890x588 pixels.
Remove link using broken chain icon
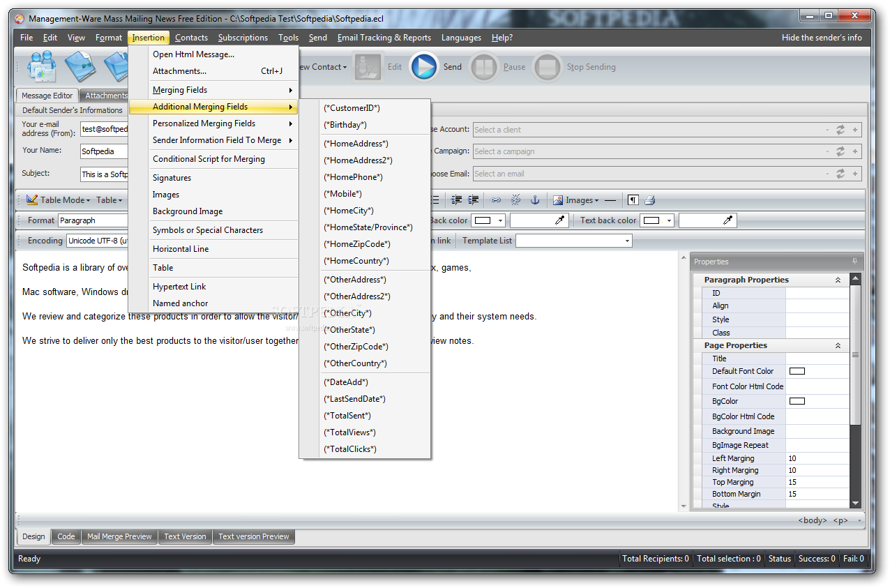(x=515, y=200)
